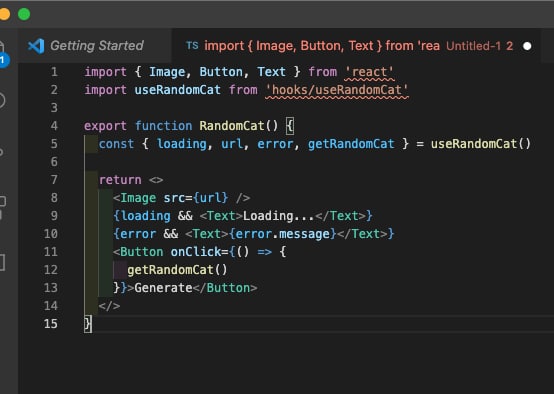Click the Button identifier in import statement

(x=221, y=72)
